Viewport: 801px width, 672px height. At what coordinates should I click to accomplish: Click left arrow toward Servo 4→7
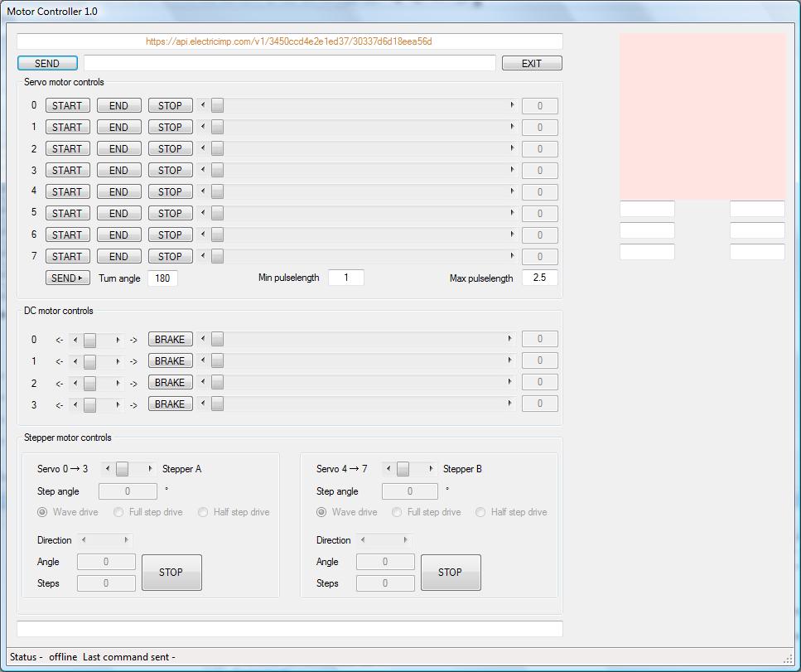click(388, 469)
